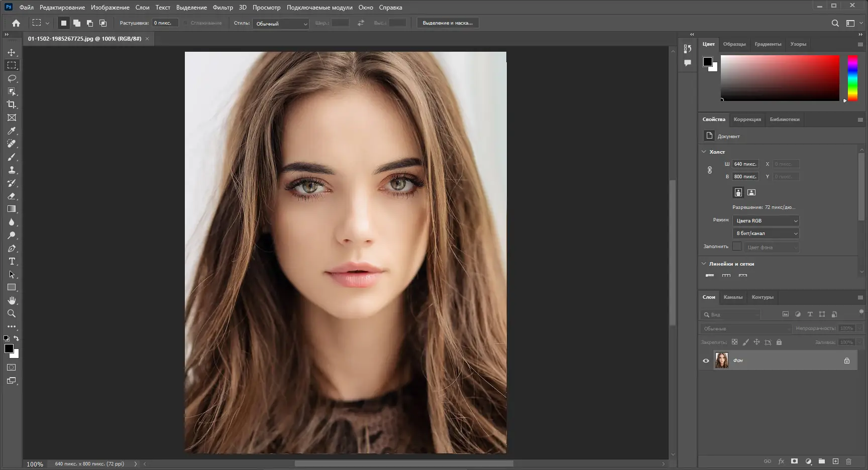Delete the selected layer via trash icon
The width and height of the screenshot is (868, 470).
pos(849,461)
